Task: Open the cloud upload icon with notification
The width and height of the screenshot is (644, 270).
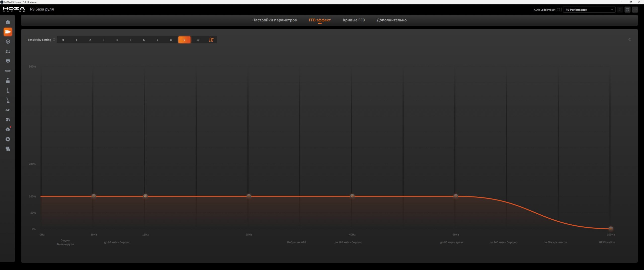Action: pos(8,129)
